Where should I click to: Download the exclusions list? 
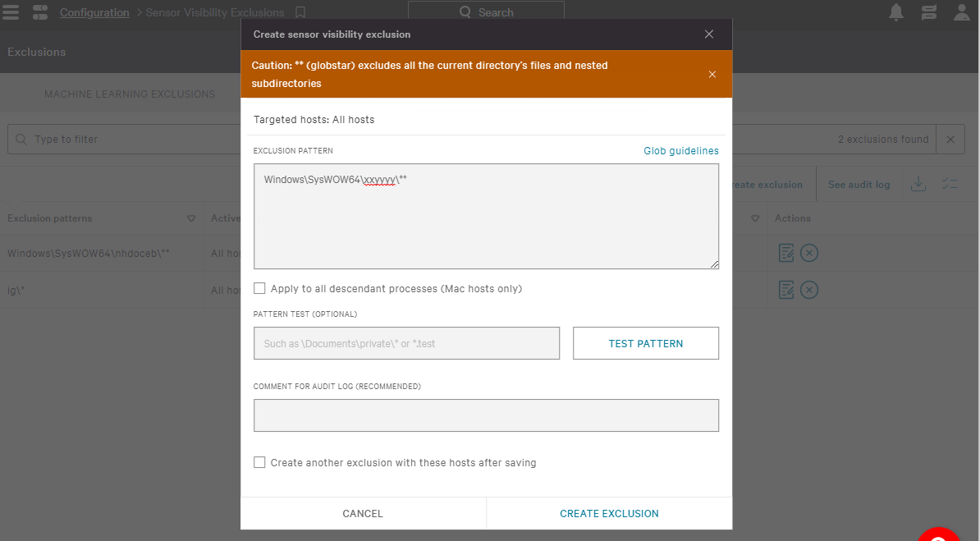point(918,184)
